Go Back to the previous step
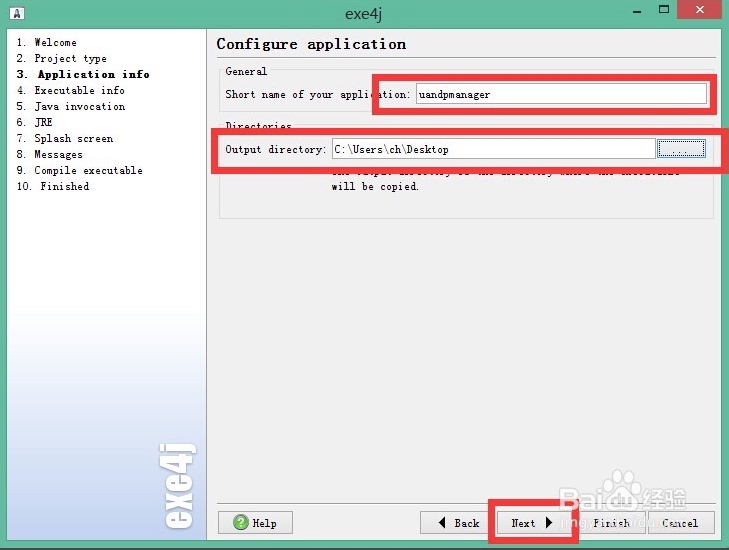The width and height of the screenshot is (729, 550). pos(458,523)
